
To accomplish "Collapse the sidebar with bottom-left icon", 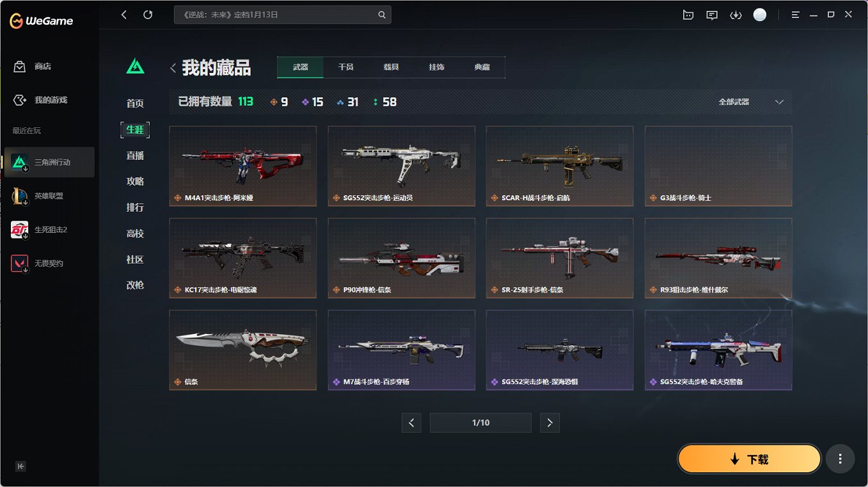I will [x=20, y=466].
